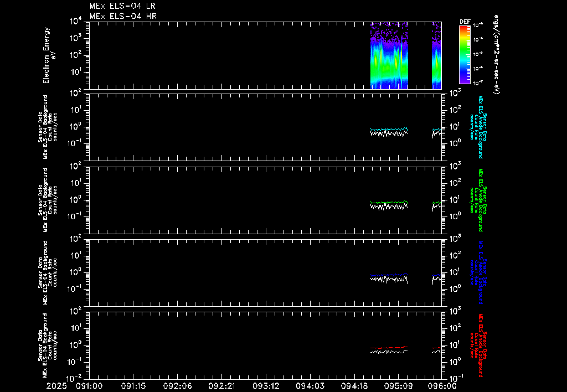567x392 pixels.
Task: Click the "092:21" time axis label
Action: (x=221, y=386)
